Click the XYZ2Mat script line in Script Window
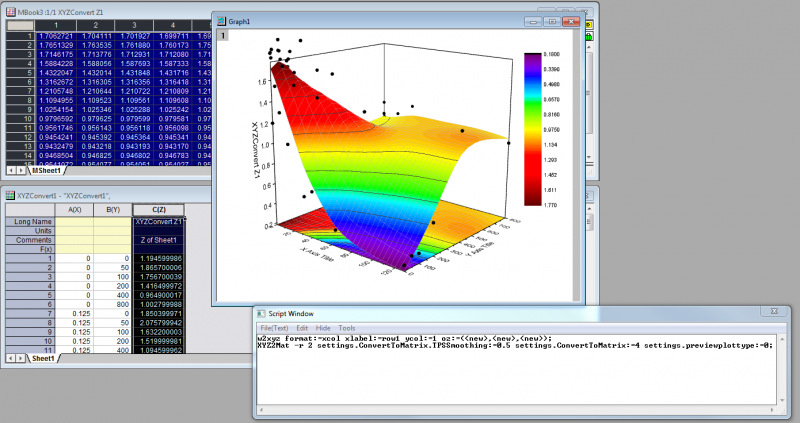Viewport: 800px width, 423px height. tap(515, 345)
